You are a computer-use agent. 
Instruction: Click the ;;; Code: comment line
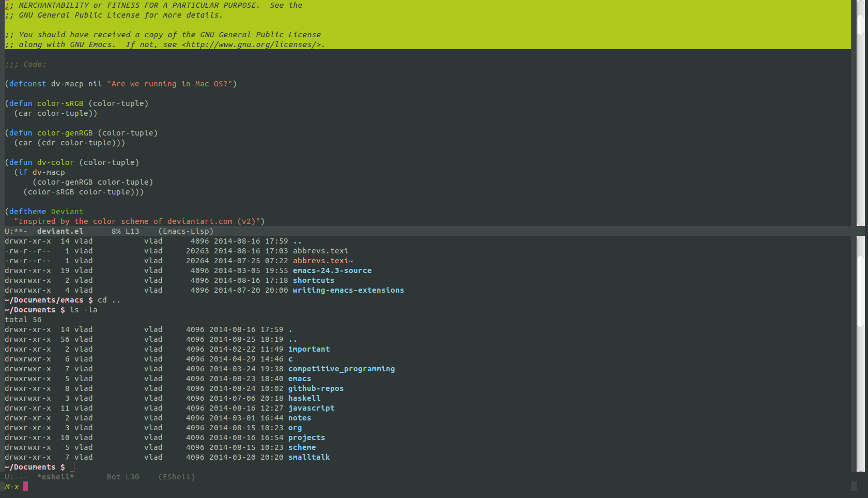[25, 64]
